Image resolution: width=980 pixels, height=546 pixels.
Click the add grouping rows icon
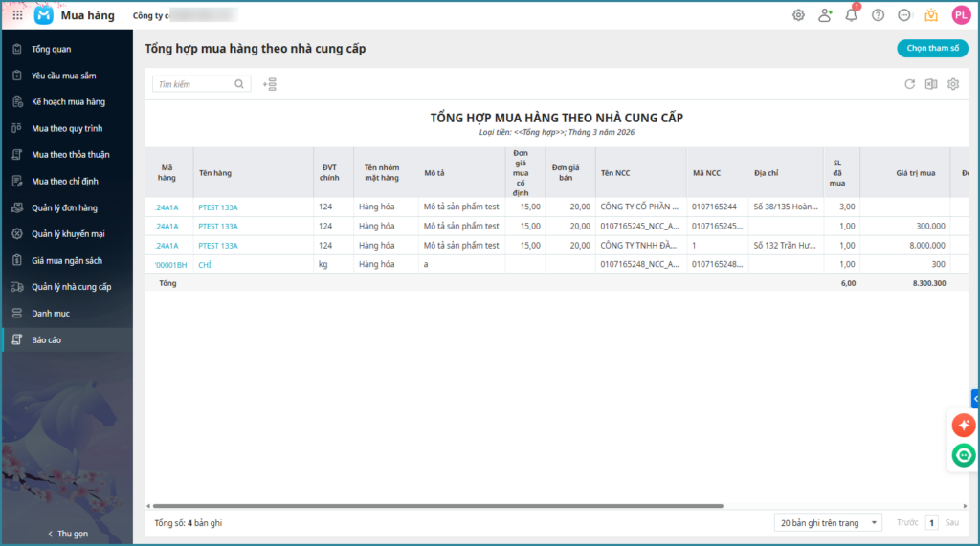coord(270,84)
